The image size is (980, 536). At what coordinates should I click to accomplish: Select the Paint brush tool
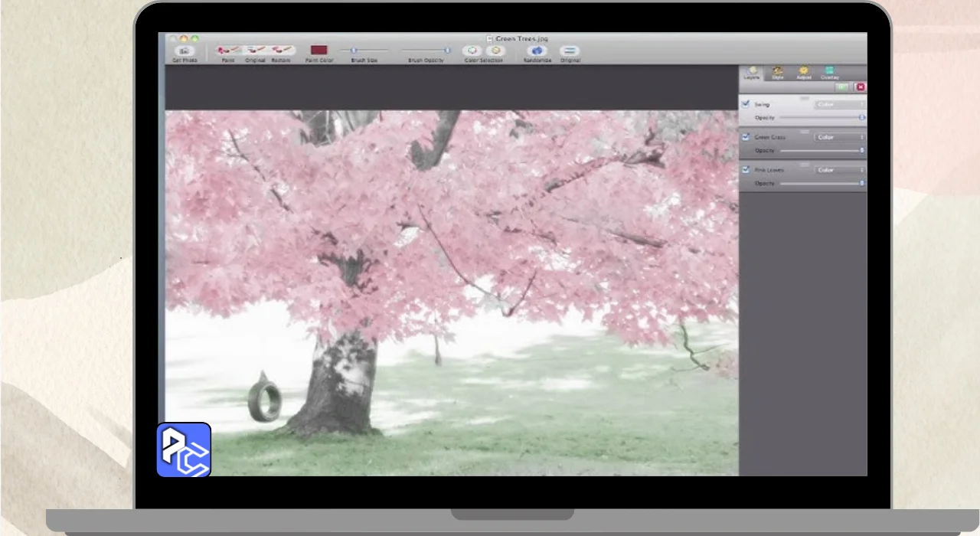tap(227, 51)
